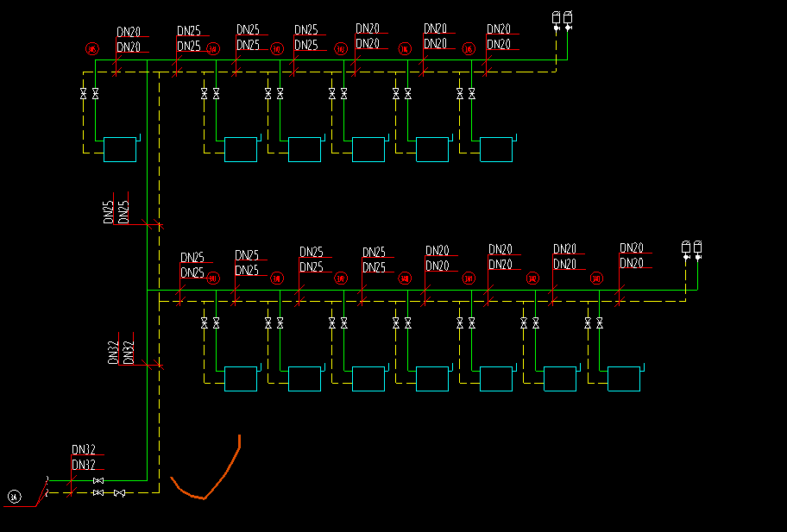Click the air vent on the lower loop green pipe
The height and width of the screenshot is (532, 787).
[x=697, y=250]
